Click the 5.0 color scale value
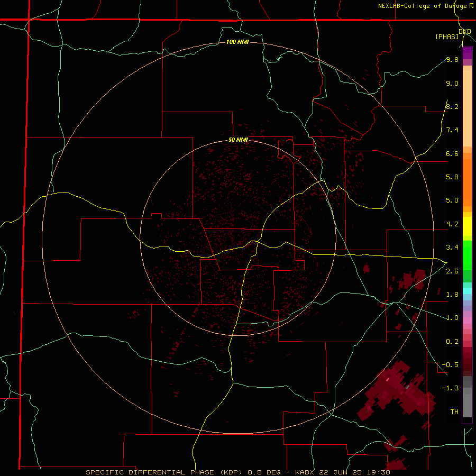 [452, 200]
